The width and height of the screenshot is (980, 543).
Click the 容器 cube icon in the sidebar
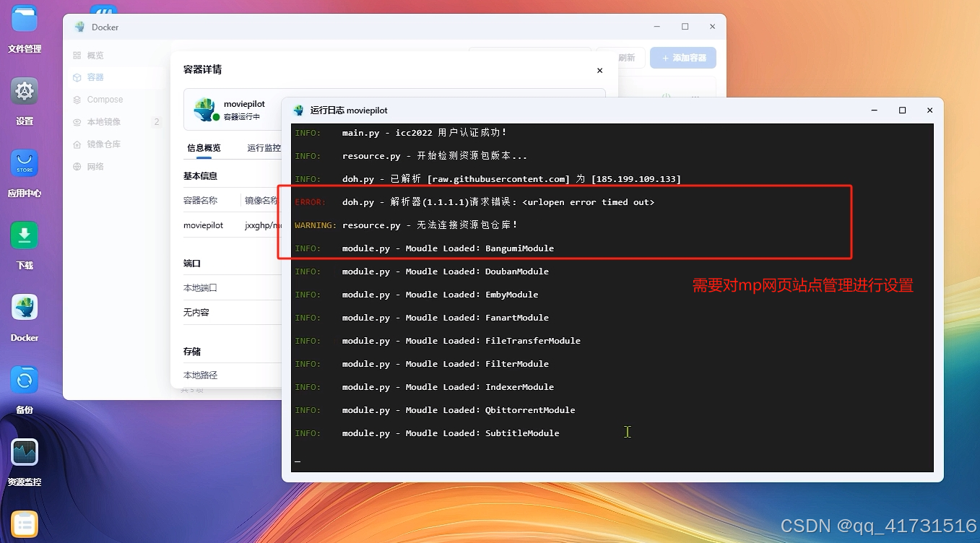pyautogui.click(x=77, y=77)
